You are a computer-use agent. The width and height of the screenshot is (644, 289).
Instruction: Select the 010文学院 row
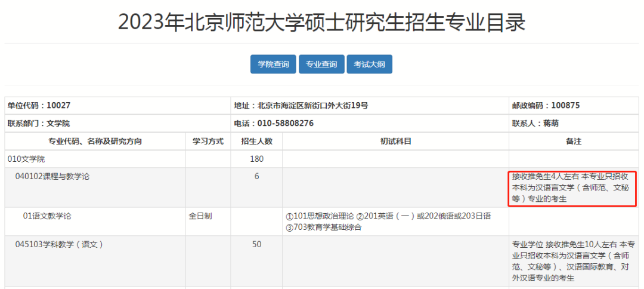click(x=321, y=159)
